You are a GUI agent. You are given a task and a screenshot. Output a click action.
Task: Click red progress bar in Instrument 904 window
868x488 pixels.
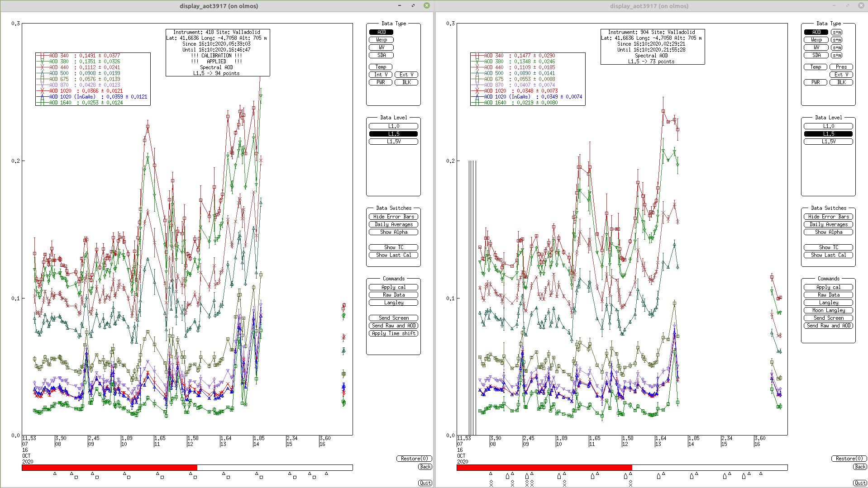(x=544, y=468)
